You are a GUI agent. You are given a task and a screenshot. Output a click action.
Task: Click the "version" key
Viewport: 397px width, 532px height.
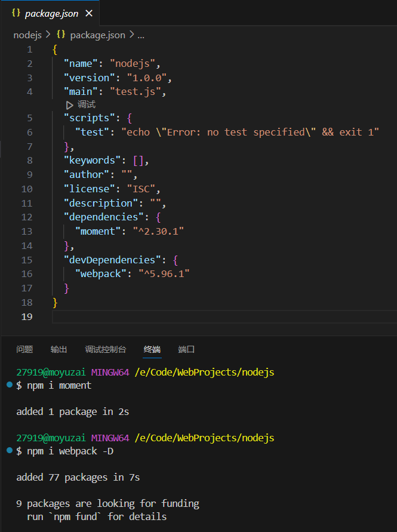(89, 78)
